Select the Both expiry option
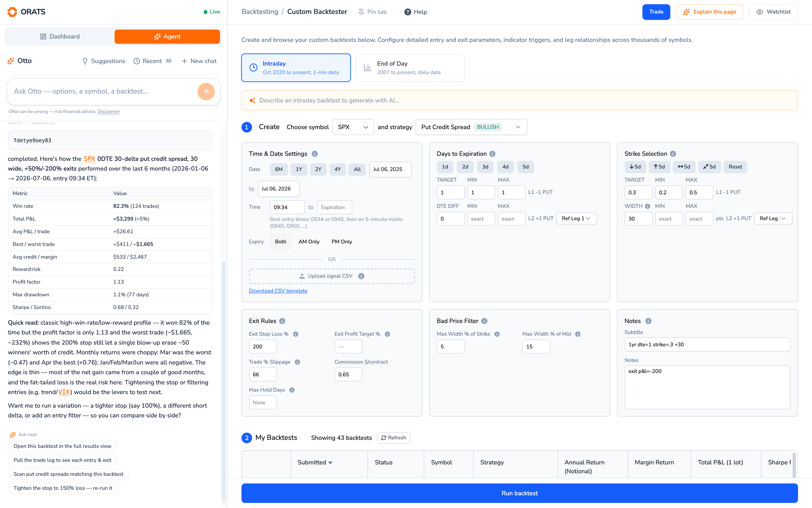The image size is (812, 508). tap(281, 242)
